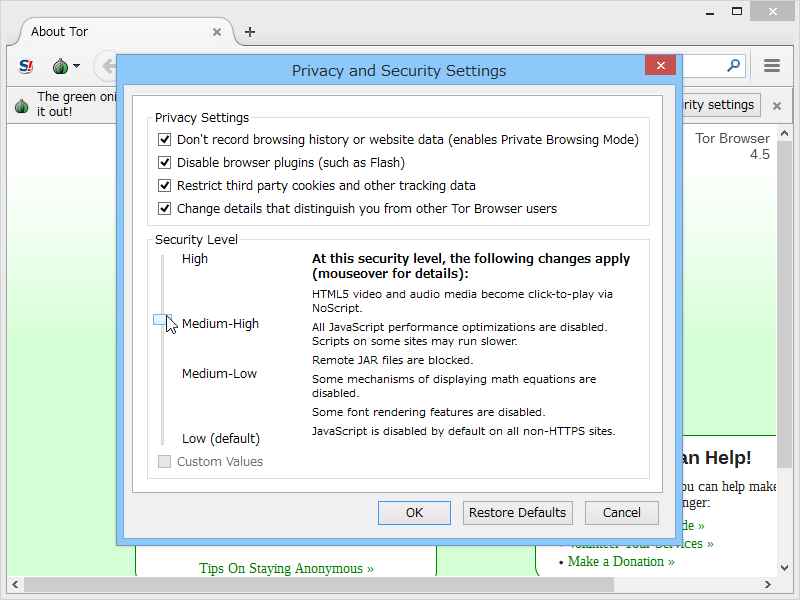Close the About Tor tab
Viewport: 800px width, 600px height.
pos(217,31)
